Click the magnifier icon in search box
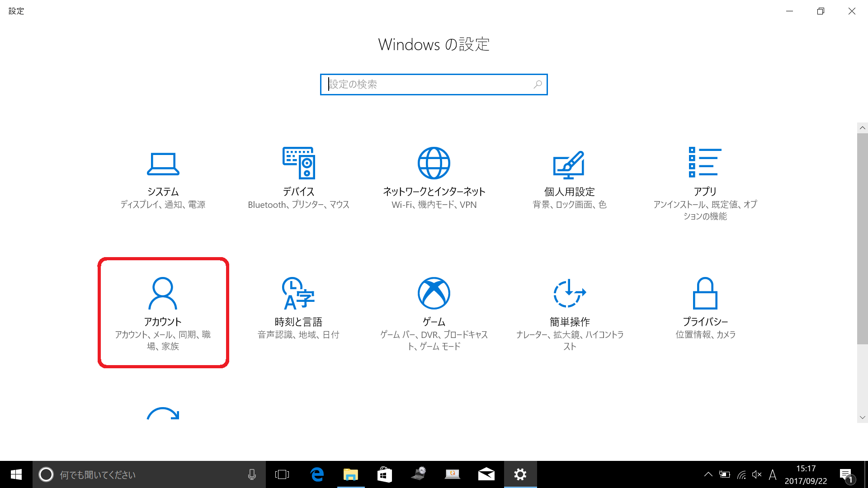 (538, 84)
